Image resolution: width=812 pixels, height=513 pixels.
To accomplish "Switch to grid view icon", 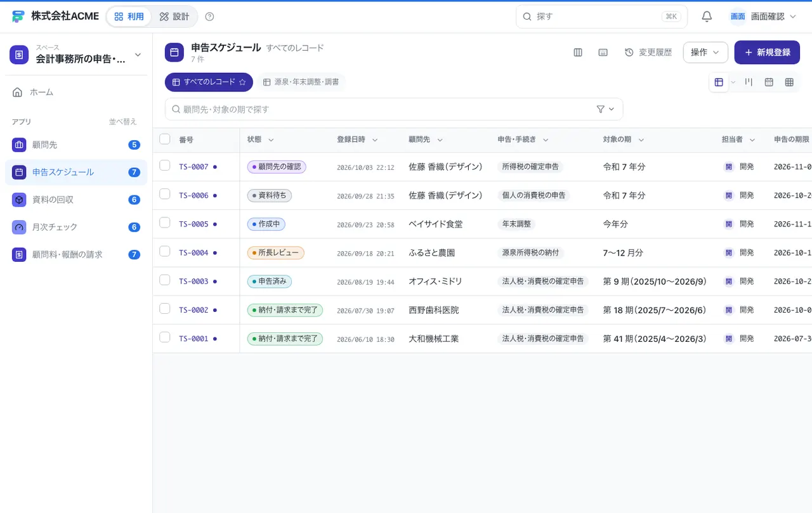I will tap(789, 82).
